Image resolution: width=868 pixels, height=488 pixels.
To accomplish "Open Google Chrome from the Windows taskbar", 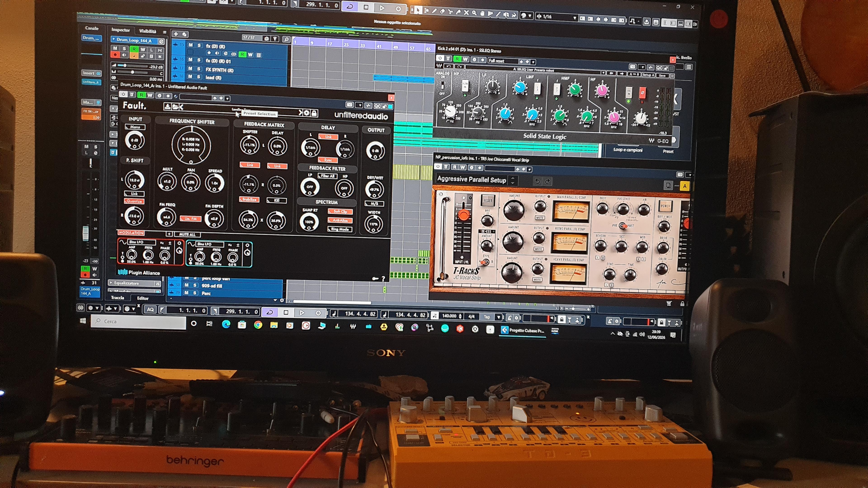I will coord(258,325).
